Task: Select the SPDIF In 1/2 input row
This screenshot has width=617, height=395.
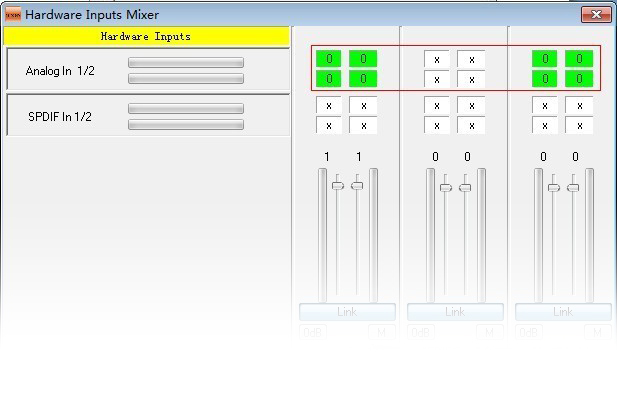Action: [148, 115]
